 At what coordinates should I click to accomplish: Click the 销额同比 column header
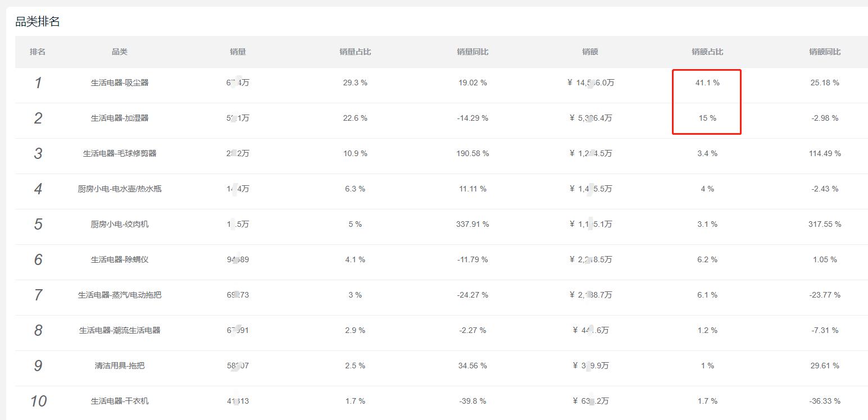(825, 52)
